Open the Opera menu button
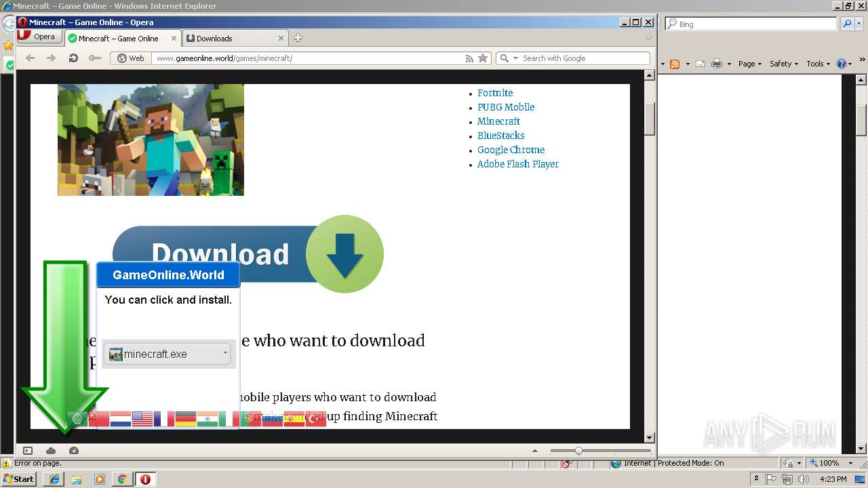Viewport: 868px width, 488px height. click(x=39, y=37)
